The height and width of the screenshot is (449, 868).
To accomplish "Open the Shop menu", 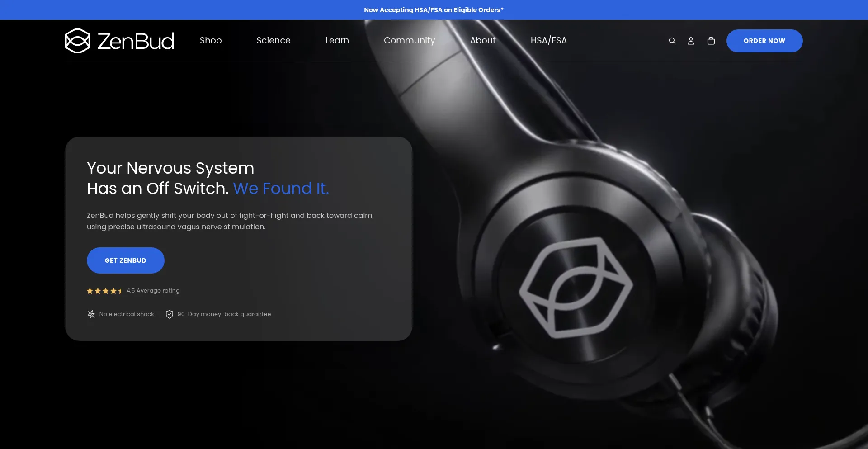I will click(x=211, y=41).
